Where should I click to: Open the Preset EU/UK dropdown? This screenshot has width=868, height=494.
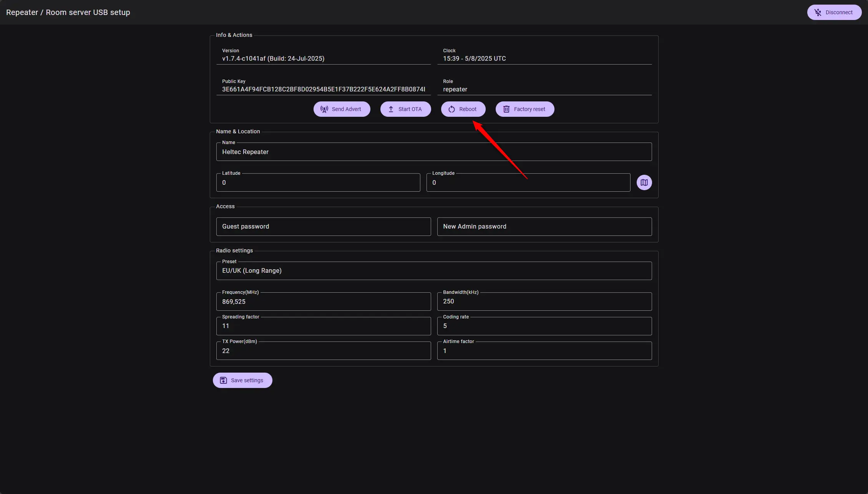click(x=433, y=271)
